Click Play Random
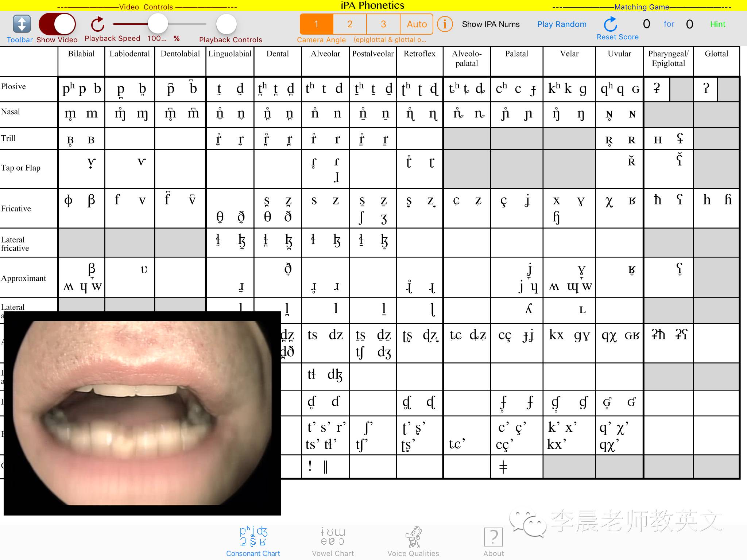The width and height of the screenshot is (747, 560). (x=562, y=24)
